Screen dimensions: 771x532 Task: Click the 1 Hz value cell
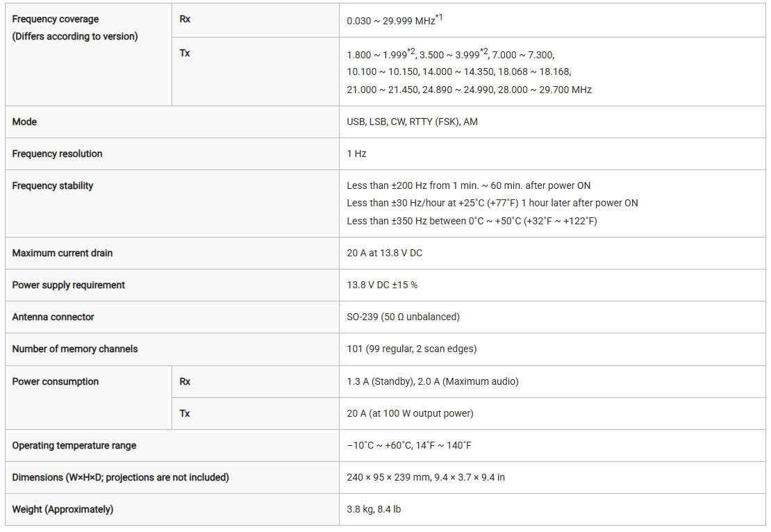point(356,153)
